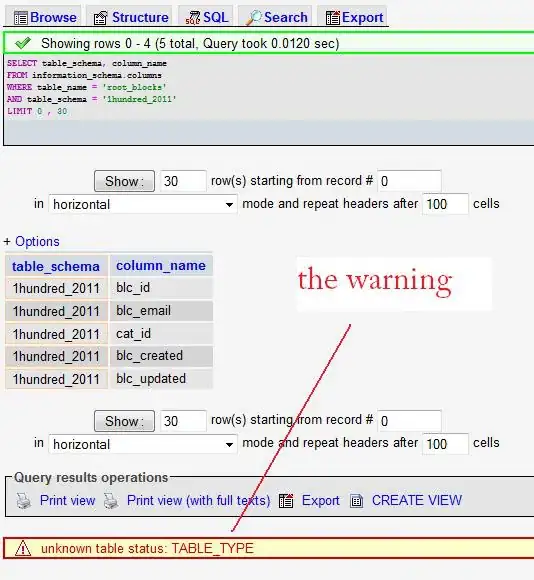
Task: Select the cat_id cell
Action: coord(161,334)
